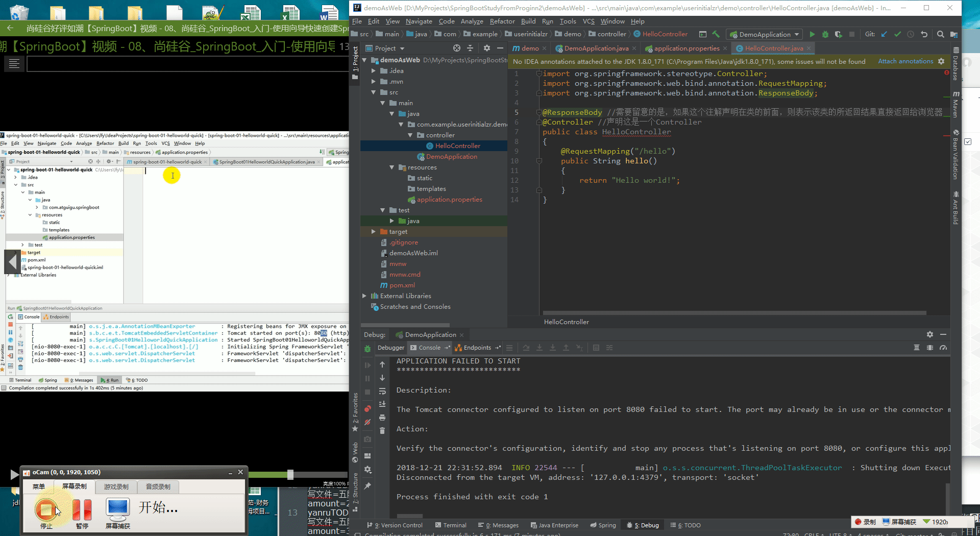Click the video player volume slider handle

290,475
